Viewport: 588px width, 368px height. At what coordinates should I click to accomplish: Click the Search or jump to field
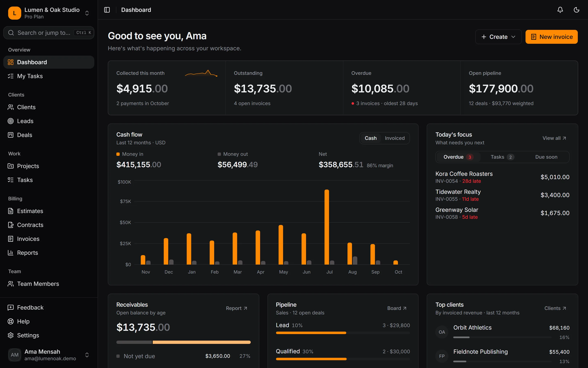[49, 33]
